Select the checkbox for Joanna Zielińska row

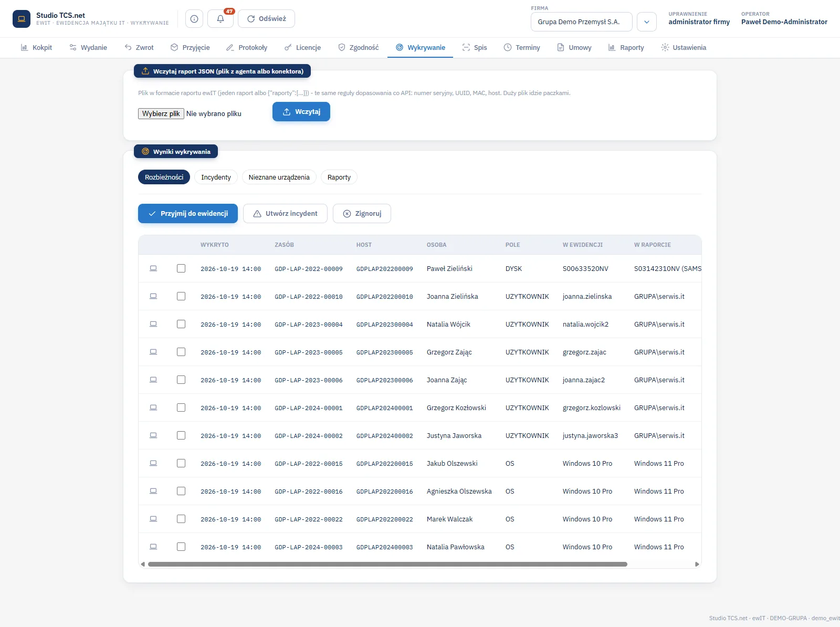pyautogui.click(x=181, y=296)
